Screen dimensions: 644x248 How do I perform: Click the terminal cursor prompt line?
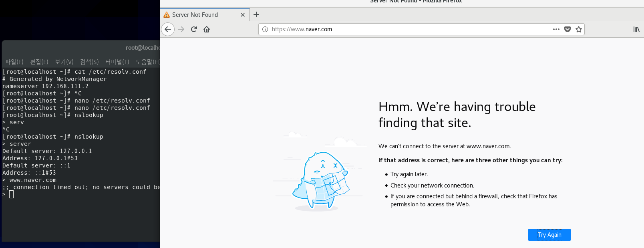(8, 194)
